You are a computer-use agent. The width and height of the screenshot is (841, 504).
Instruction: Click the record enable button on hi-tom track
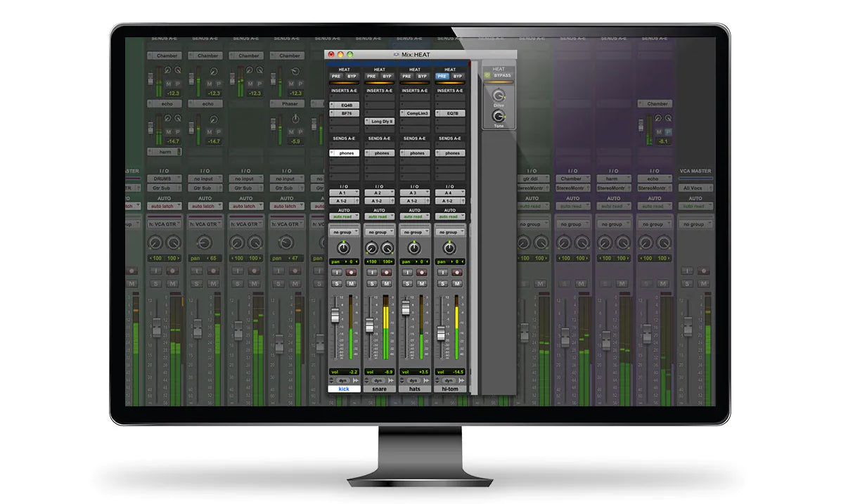[x=458, y=272]
